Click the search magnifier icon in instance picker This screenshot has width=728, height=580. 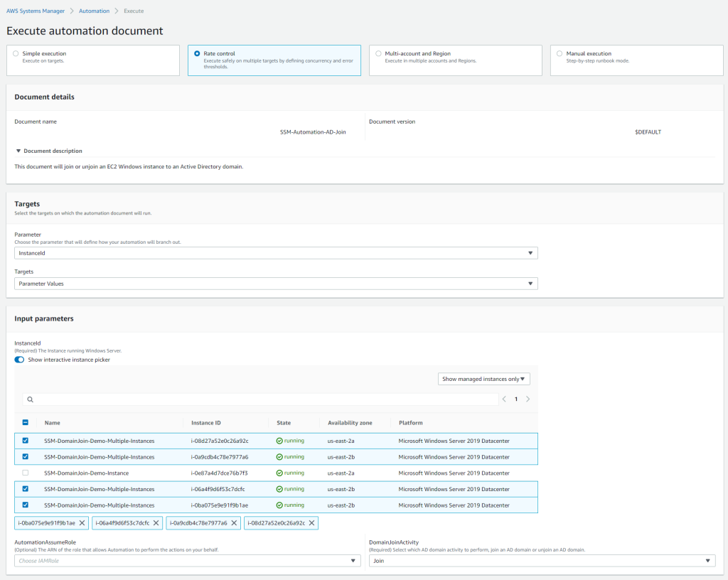pyautogui.click(x=30, y=399)
